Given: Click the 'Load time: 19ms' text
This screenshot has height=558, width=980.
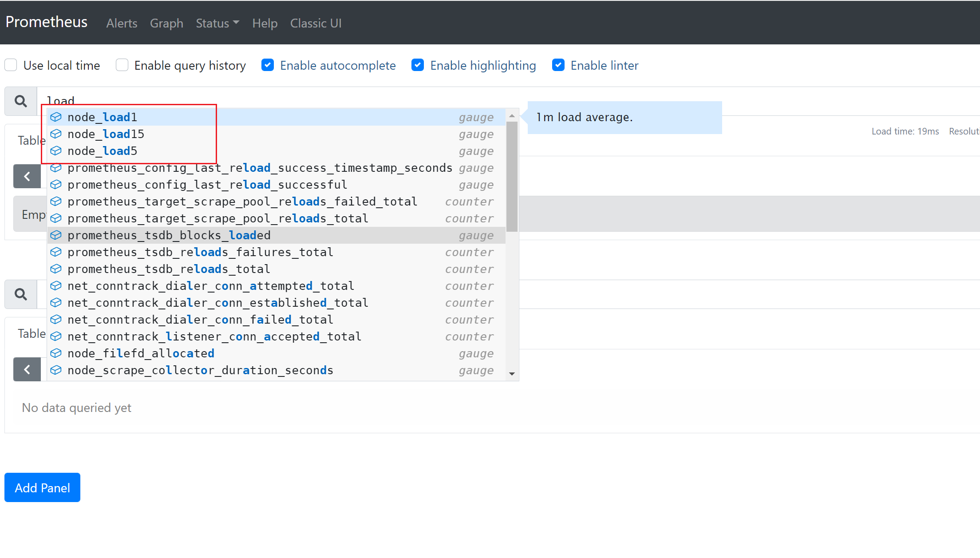Looking at the screenshot, I should coord(905,131).
